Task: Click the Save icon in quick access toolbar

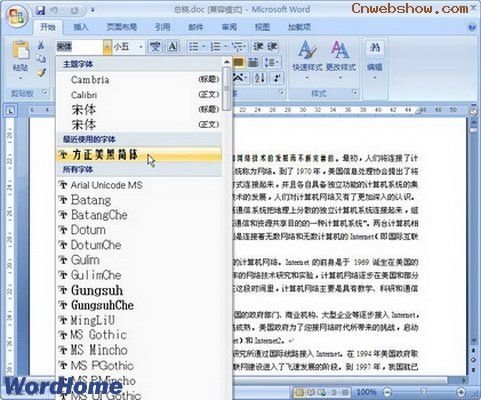Action: tap(41, 10)
